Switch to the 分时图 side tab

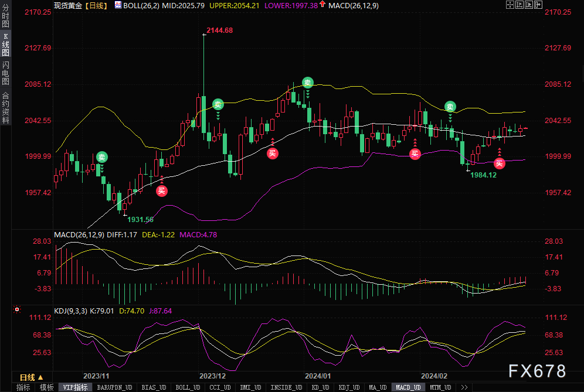6,15
